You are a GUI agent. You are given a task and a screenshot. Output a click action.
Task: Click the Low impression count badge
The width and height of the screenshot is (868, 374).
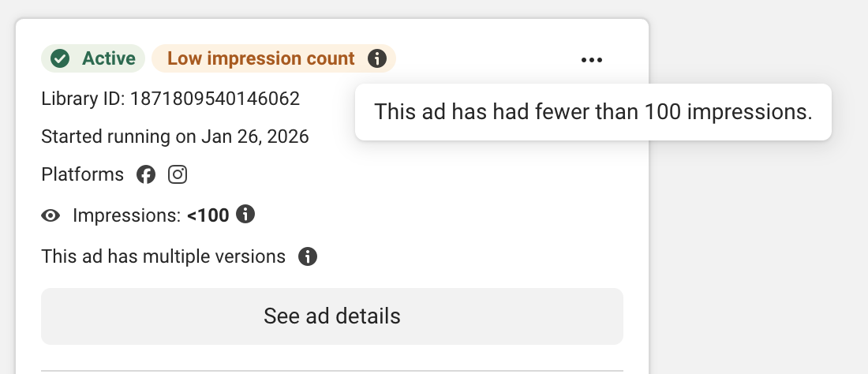point(260,58)
